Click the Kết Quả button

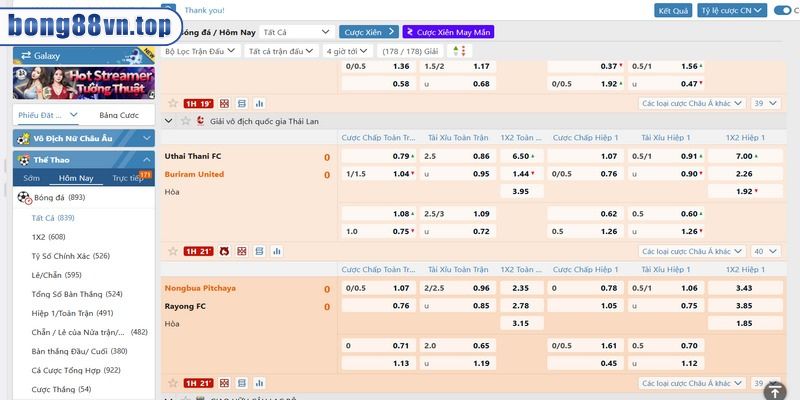[x=673, y=10]
